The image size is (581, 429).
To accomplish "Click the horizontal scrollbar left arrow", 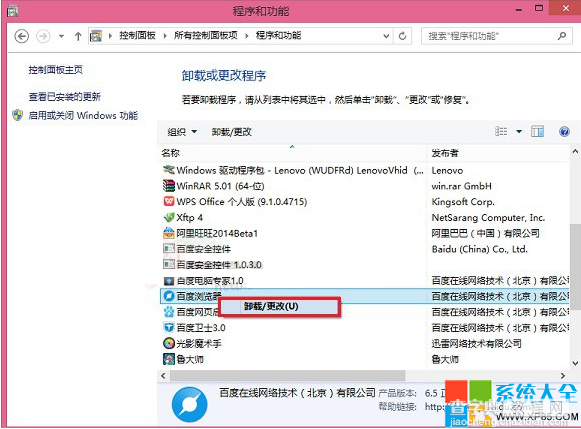I will click(x=163, y=376).
